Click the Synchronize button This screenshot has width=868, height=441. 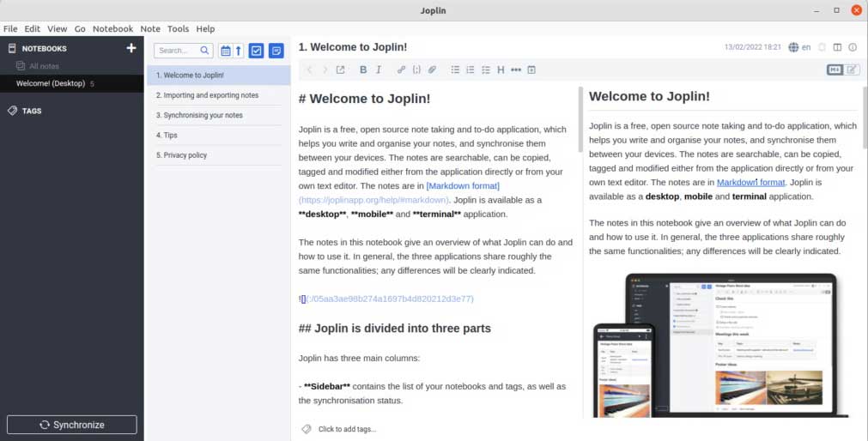[x=72, y=425]
